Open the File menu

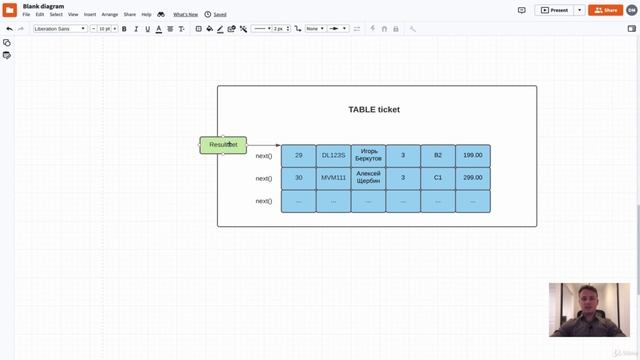coord(26,14)
